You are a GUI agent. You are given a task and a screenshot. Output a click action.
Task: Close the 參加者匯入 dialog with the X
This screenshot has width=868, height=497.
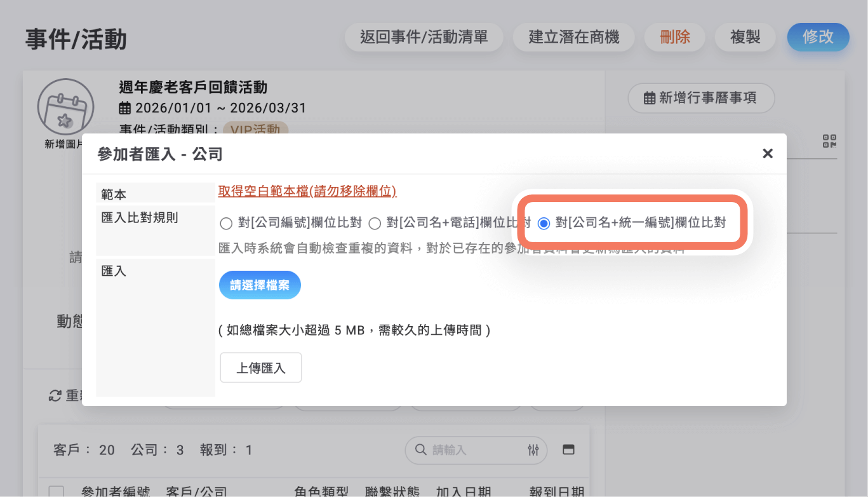(768, 153)
